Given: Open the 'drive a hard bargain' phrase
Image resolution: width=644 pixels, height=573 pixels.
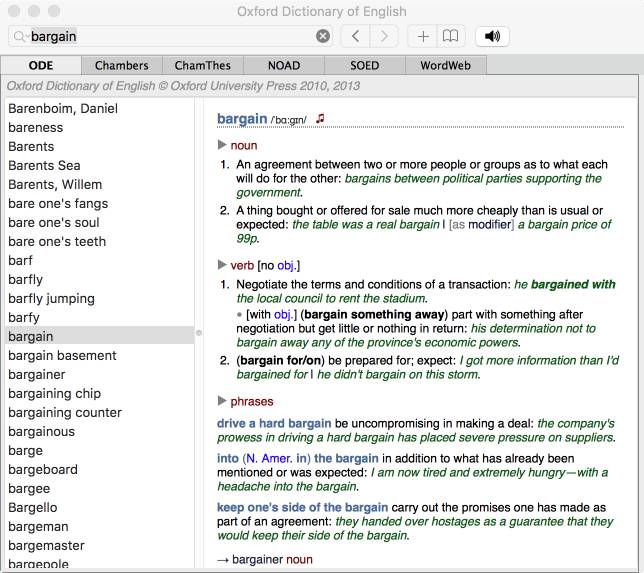Looking at the screenshot, I should tap(274, 423).
